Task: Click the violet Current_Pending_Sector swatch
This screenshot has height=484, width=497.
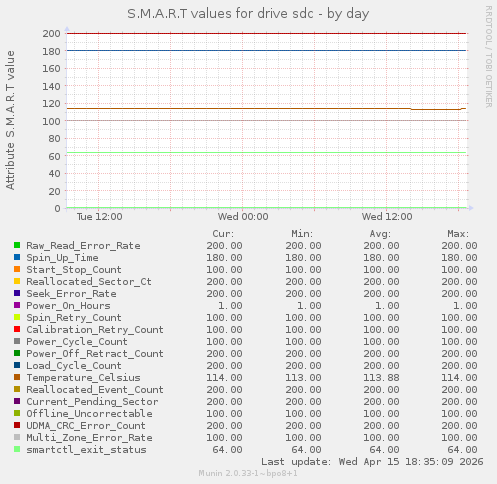Action: (x=17, y=401)
